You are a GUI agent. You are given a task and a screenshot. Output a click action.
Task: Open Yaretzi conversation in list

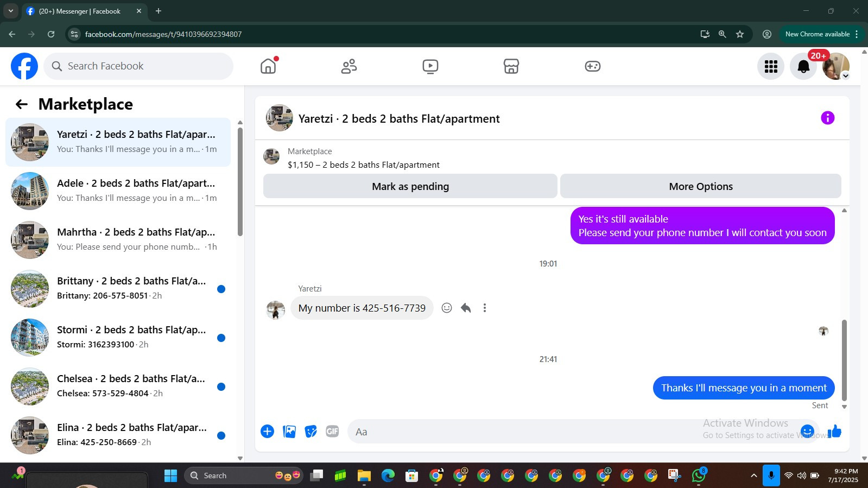click(118, 142)
